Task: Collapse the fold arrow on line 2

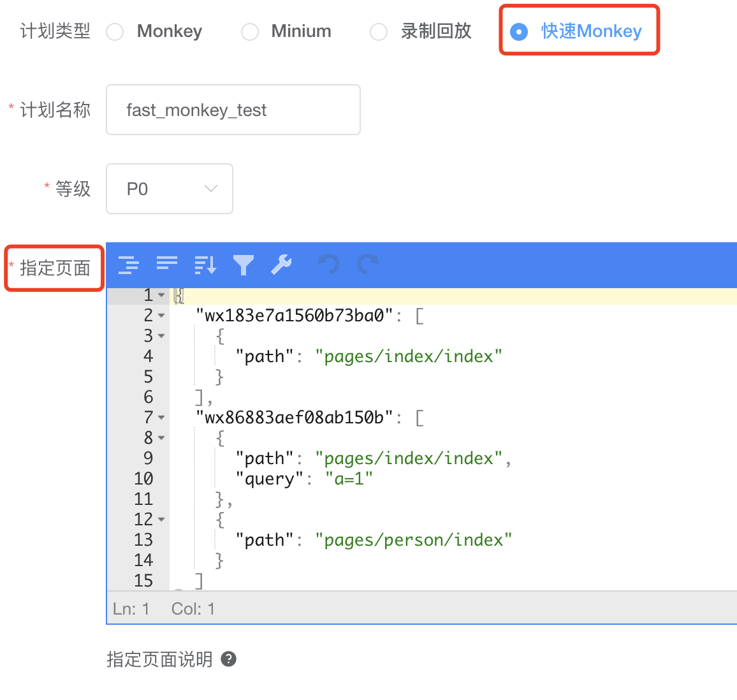Action: pyautogui.click(x=161, y=316)
